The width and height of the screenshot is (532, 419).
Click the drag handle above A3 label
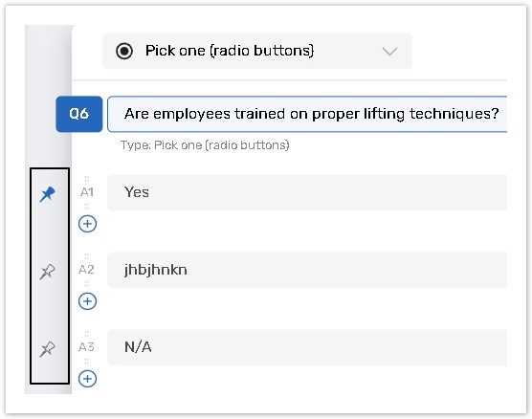pos(86,334)
